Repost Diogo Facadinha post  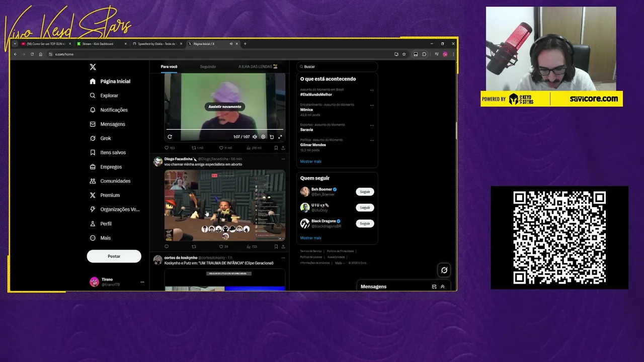click(194, 247)
